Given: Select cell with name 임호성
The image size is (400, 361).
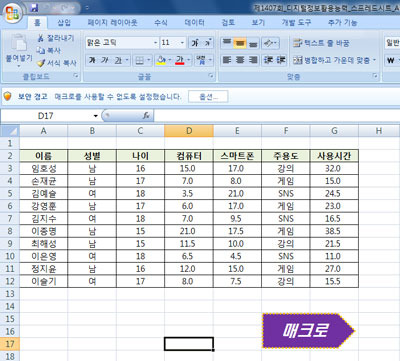Looking at the screenshot, I should (x=44, y=168).
